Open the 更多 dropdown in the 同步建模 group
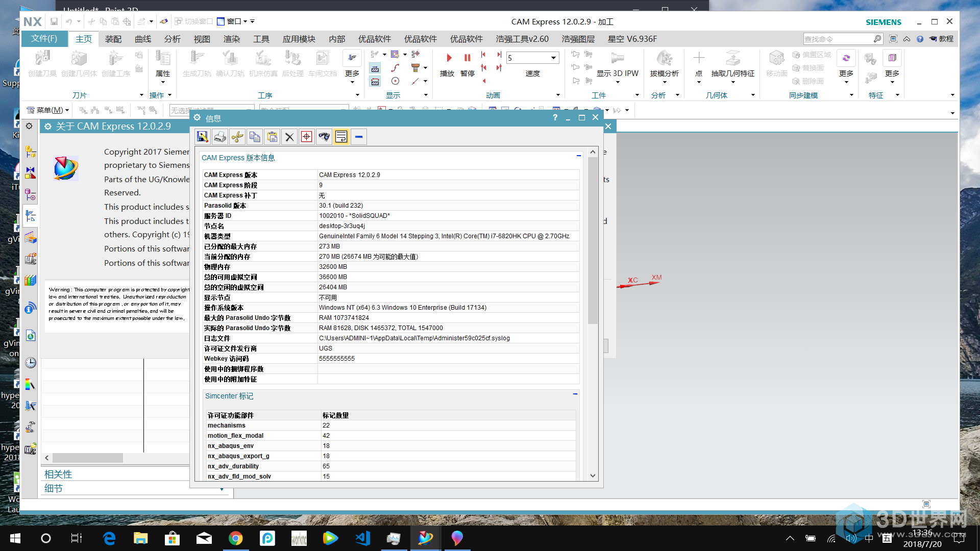 (846, 67)
